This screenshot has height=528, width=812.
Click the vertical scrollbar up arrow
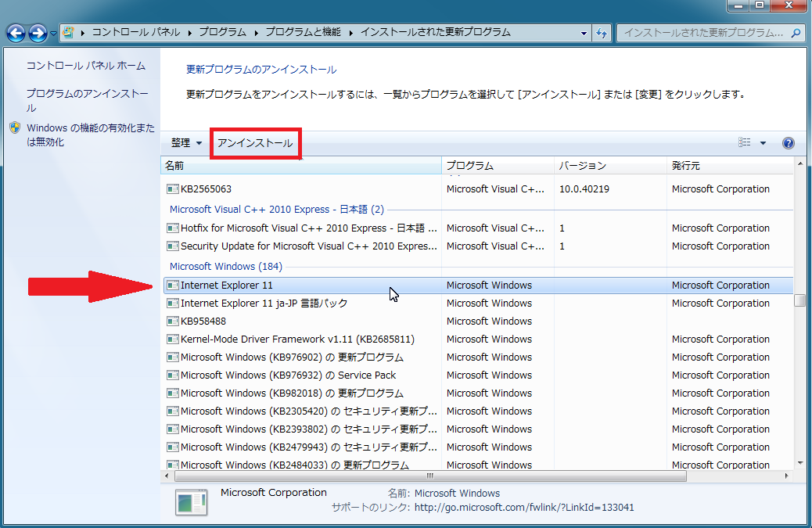(800, 164)
